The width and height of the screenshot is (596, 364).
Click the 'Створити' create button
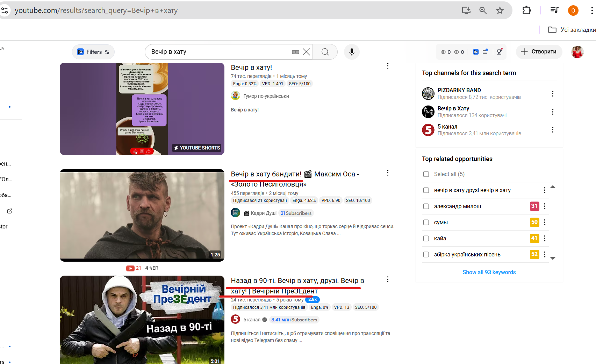click(x=539, y=52)
